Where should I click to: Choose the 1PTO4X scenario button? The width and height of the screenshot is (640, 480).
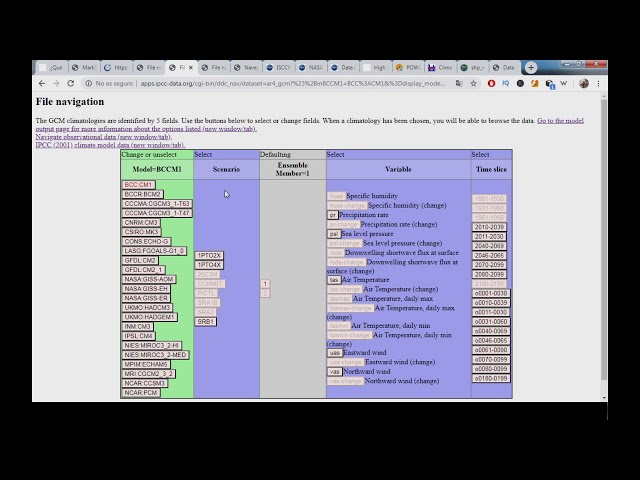pos(209,265)
